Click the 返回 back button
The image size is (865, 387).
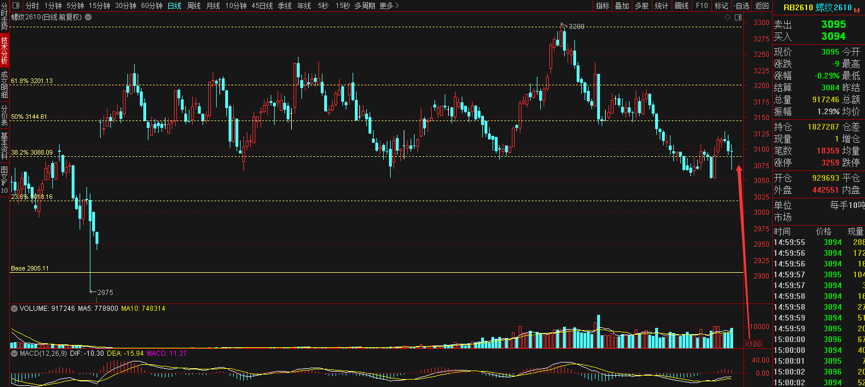click(761, 6)
